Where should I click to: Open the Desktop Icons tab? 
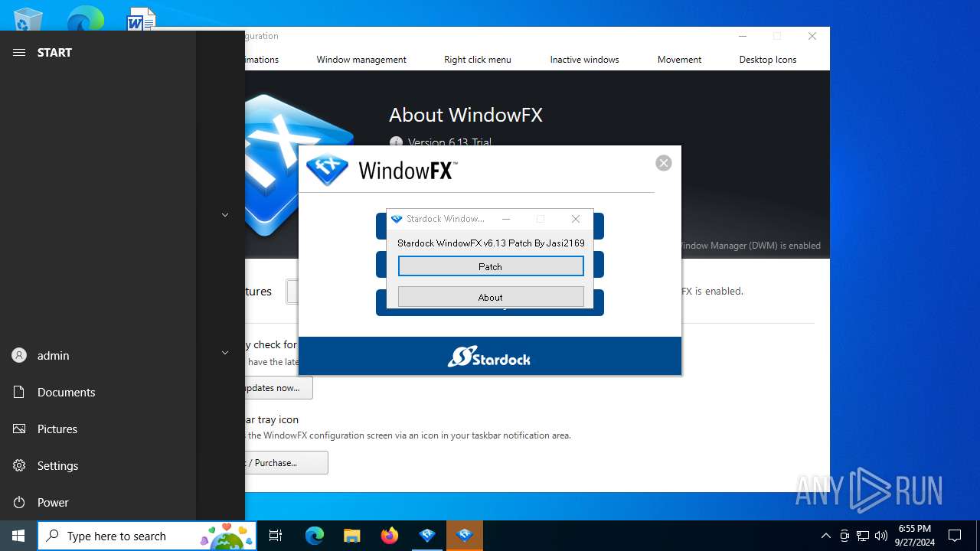pyautogui.click(x=768, y=60)
